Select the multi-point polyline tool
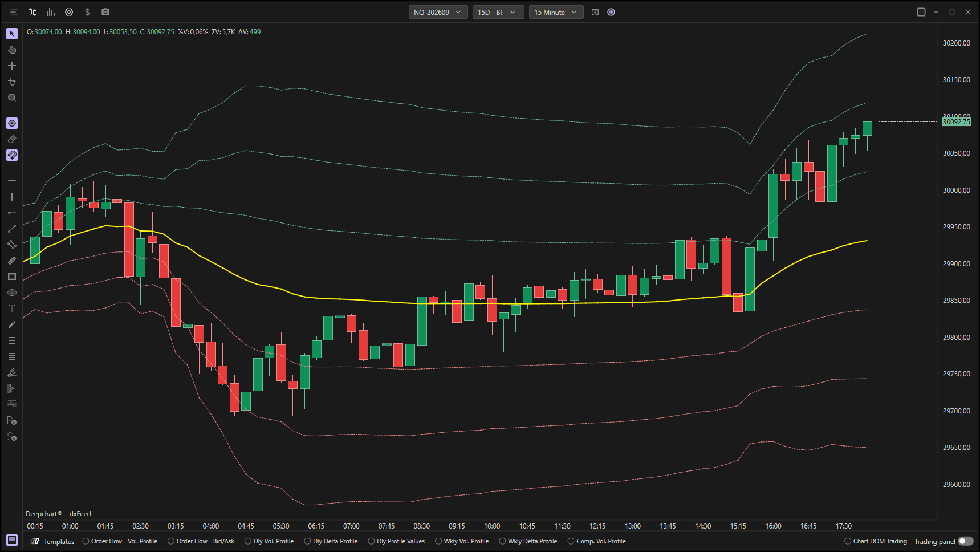Viewport: 980px width, 552px height. tap(12, 245)
